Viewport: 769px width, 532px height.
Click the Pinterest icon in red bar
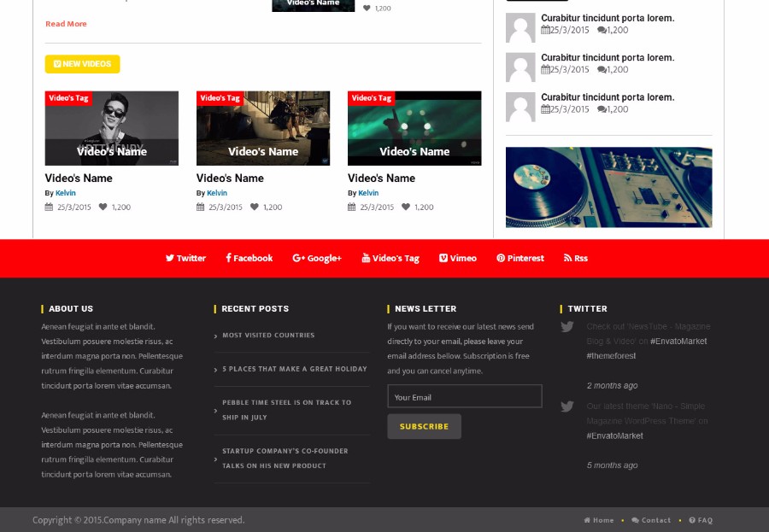[501, 258]
